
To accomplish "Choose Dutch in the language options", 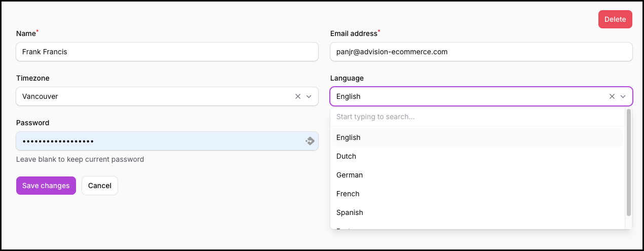I will coord(347,156).
